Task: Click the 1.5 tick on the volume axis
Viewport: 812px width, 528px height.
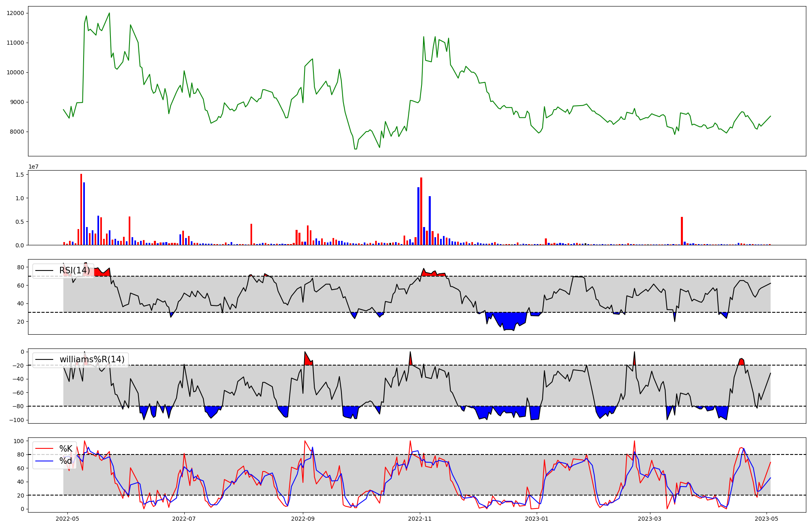Action: pos(19,175)
